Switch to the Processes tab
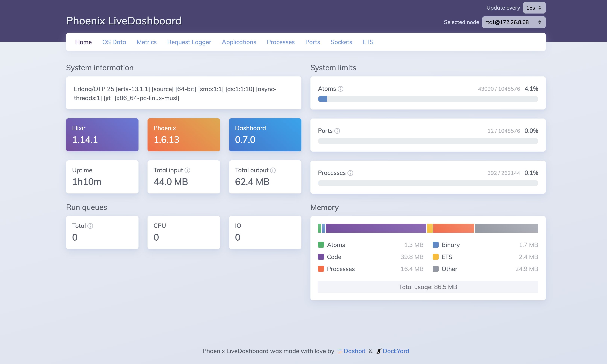 click(x=281, y=42)
